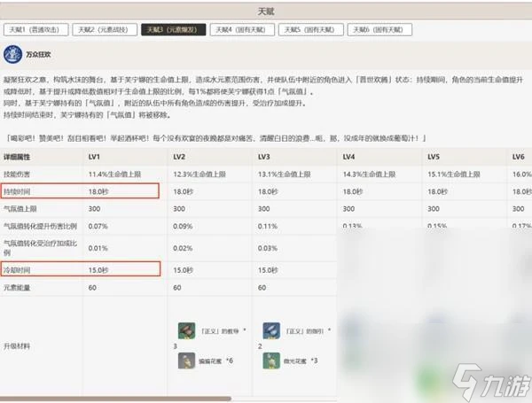Click the 万众狂欢 skill icon
This screenshot has width=532, height=403.
[12, 54]
